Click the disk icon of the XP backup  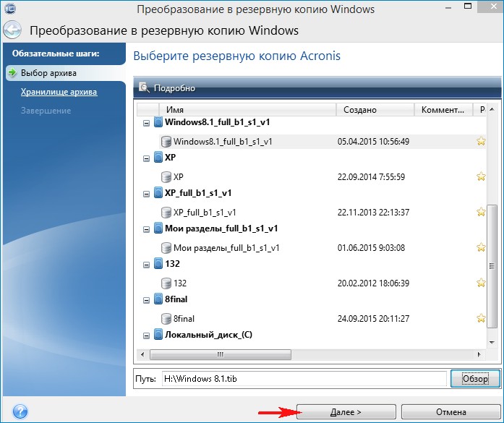[x=166, y=176]
